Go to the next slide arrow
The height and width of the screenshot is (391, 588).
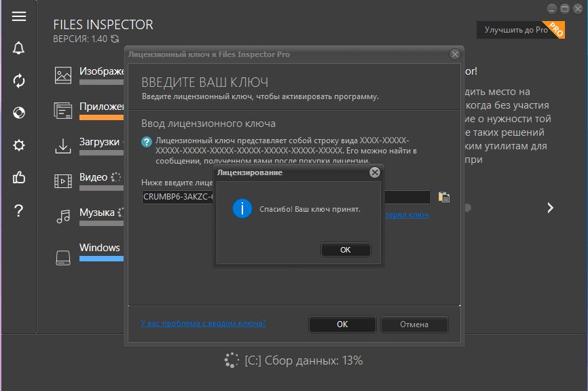click(x=550, y=208)
